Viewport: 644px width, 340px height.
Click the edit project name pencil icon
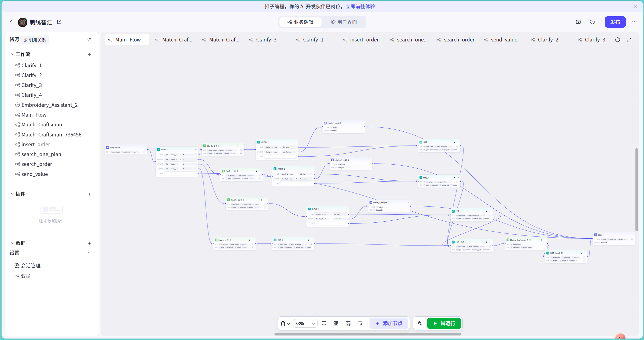pyautogui.click(x=59, y=22)
